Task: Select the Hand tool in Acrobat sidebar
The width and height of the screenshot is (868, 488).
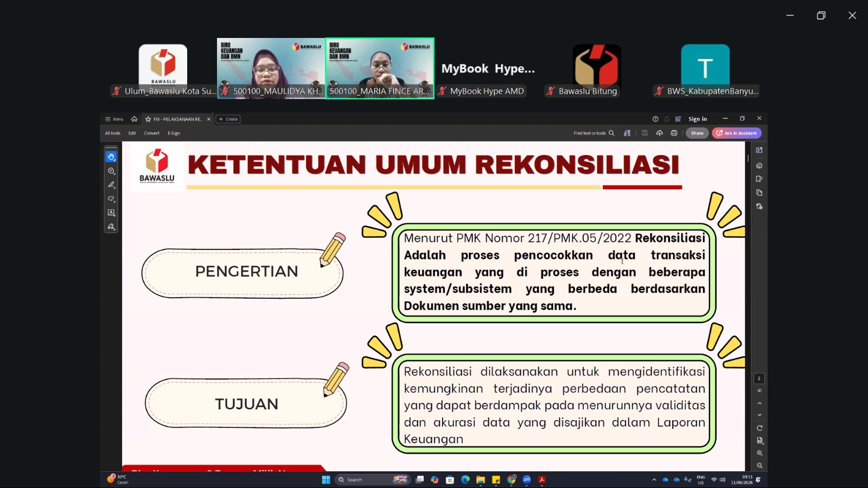Action: coord(111,157)
